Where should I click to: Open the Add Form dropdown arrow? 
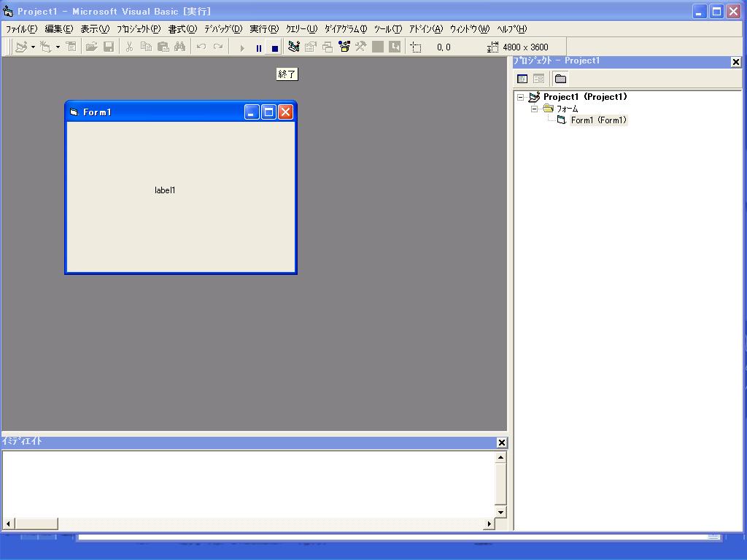click(x=58, y=47)
